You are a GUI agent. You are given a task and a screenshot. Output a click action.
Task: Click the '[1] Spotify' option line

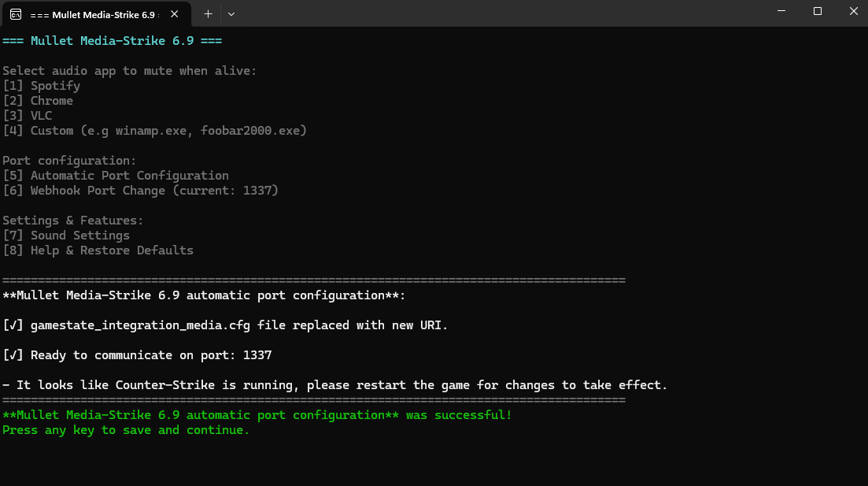click(42, 86)
